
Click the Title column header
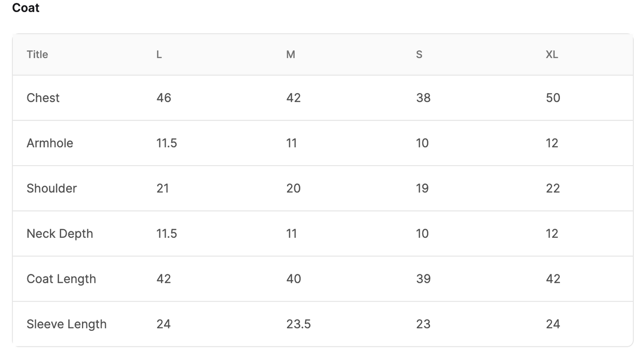[37, 54]
